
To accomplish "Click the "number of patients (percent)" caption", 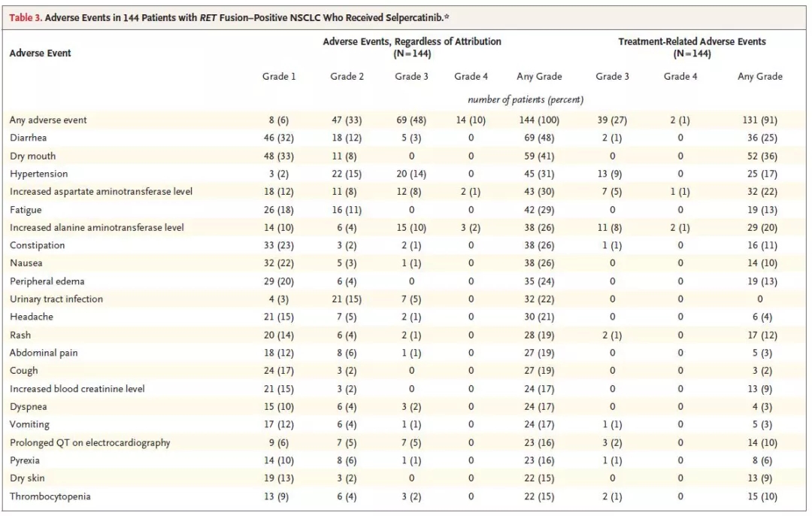I will tap(525, 99).
